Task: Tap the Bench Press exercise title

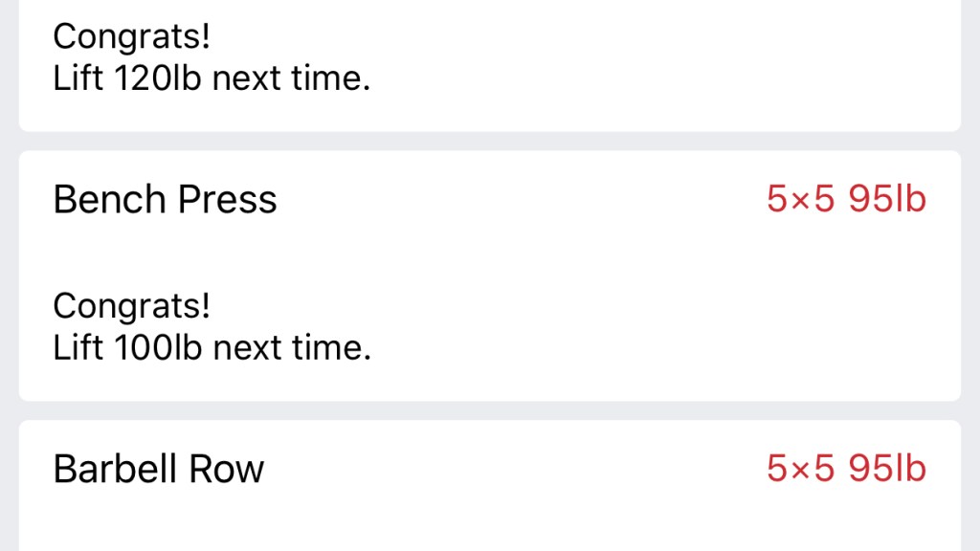Action: pyautogui.click(x=165, y=200)
